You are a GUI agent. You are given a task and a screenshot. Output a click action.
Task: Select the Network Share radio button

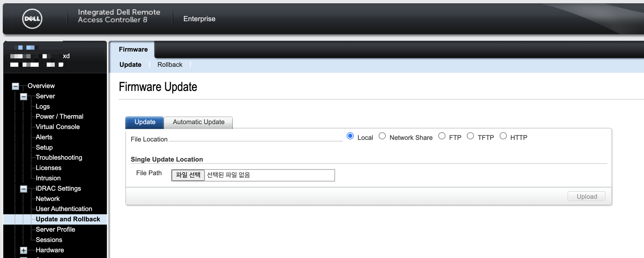point(382,136)
